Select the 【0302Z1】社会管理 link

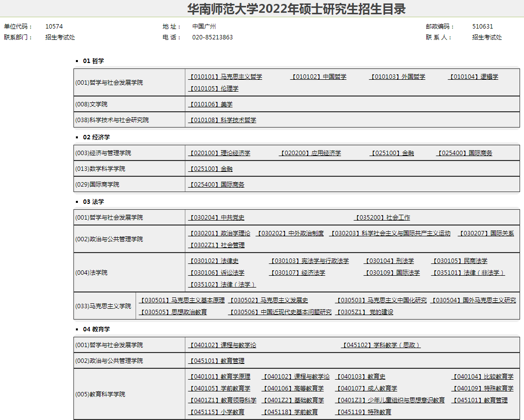[x=216, y=245]
